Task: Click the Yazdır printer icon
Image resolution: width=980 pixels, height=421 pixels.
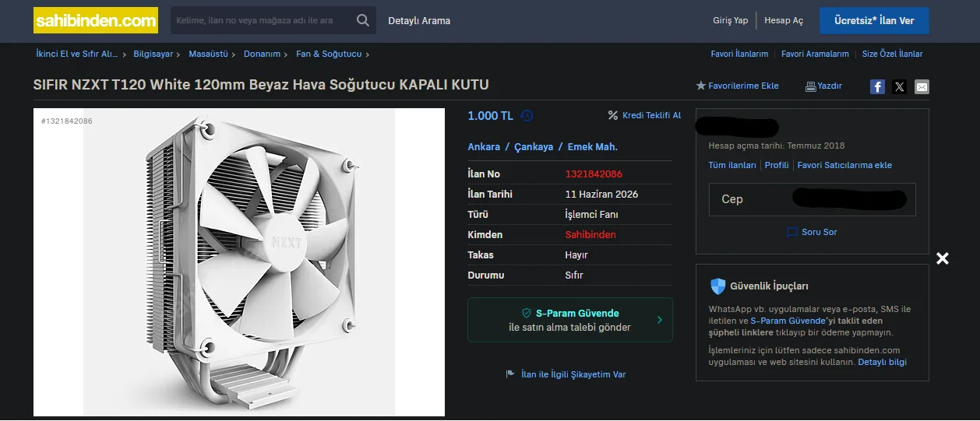Action: 810,86
